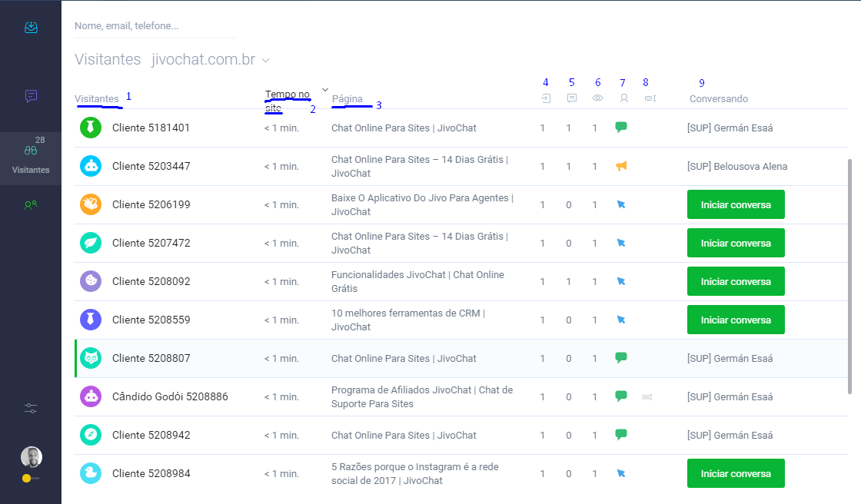
Task: Click avatar of Cliente 5208092
Action: click(91, 282)
